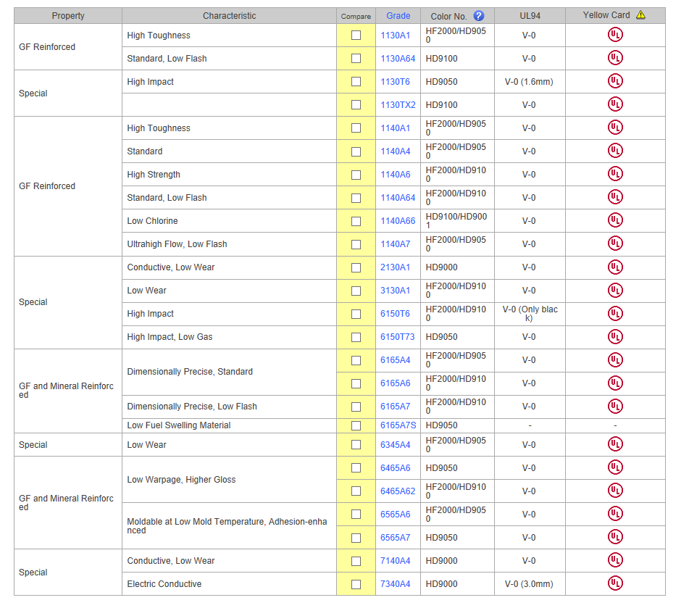Open grade 6165A7S link
The height and width of the screenshot is (616, 689).
click(398, 425)
